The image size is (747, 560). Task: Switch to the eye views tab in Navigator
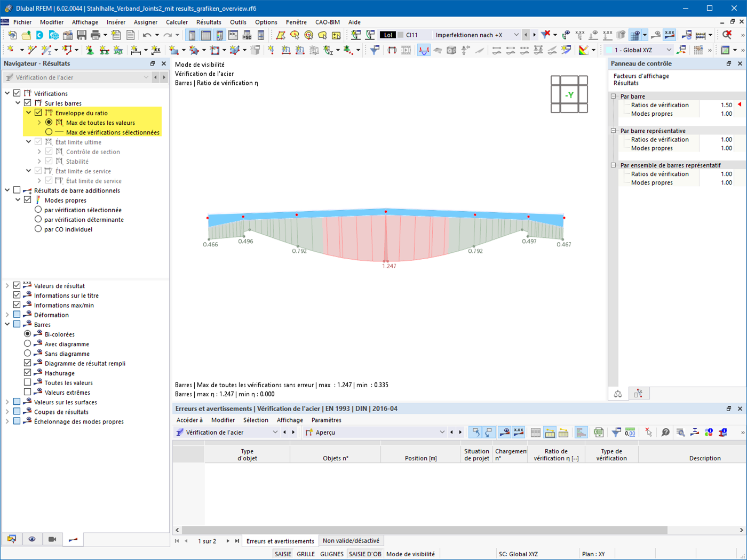[32, 539]
